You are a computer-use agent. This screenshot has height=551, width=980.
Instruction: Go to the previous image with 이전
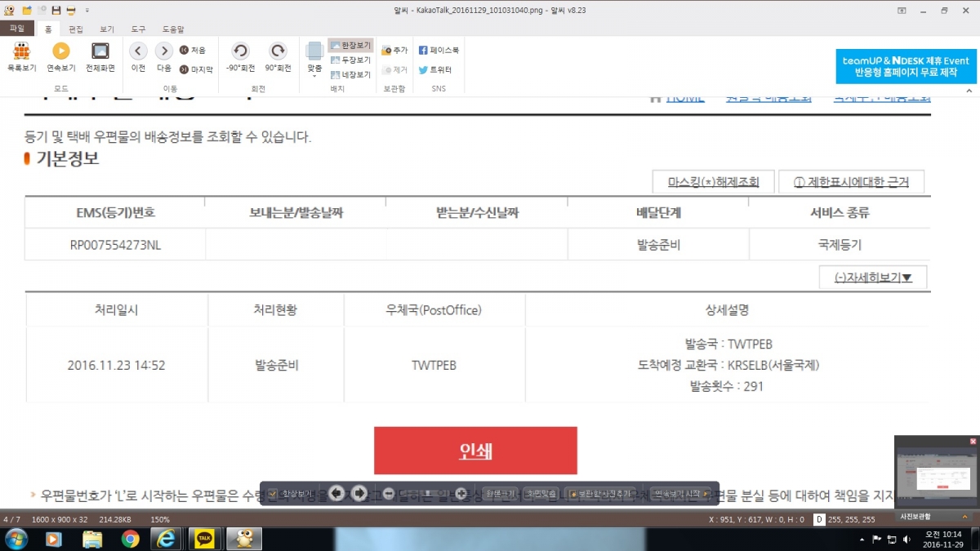pyautogui.click(x=138, y=57)
